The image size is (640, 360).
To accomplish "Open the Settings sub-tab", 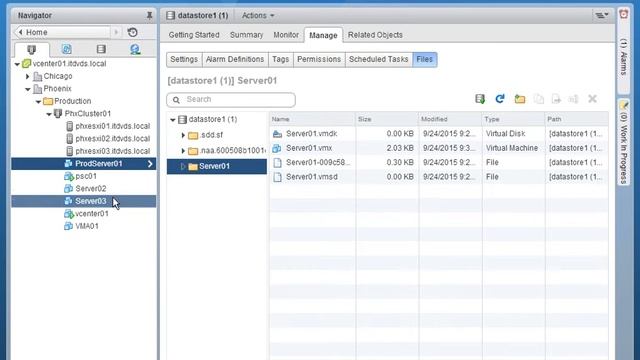I will click(x=184, y=60).
